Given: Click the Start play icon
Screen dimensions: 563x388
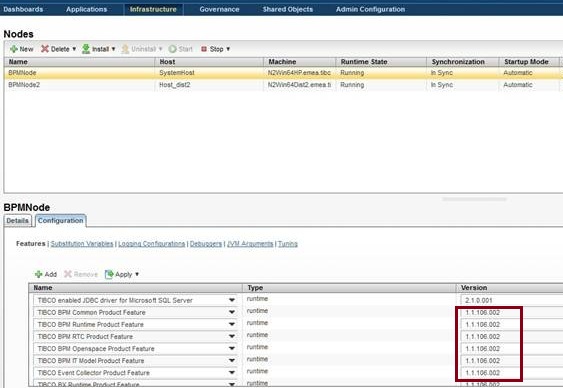Looking at the screenshot, I should 173,49.
